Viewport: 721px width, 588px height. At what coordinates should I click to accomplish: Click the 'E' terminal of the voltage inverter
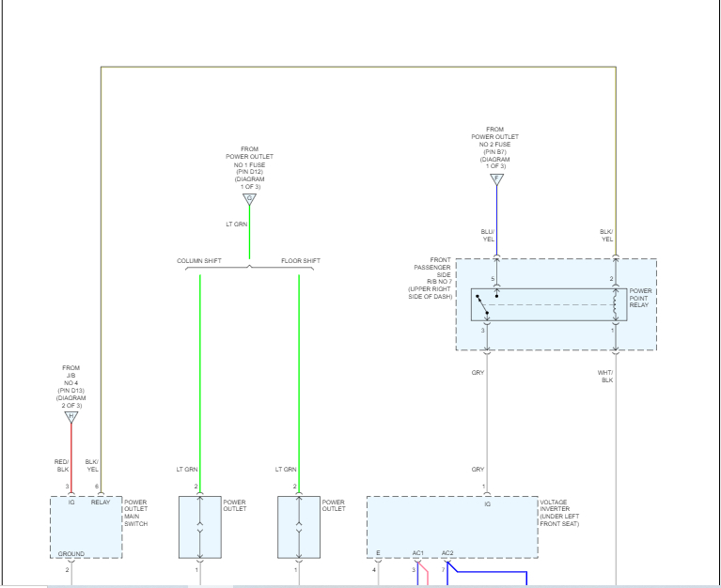(x=378, y=552)
